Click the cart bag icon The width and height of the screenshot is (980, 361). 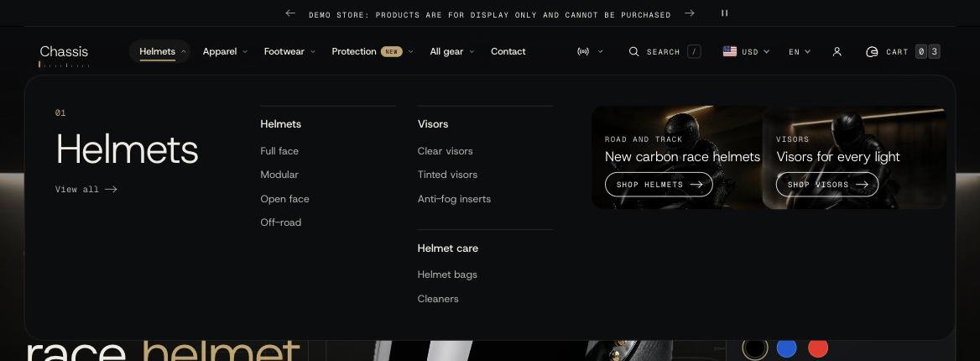coord(872,52)
